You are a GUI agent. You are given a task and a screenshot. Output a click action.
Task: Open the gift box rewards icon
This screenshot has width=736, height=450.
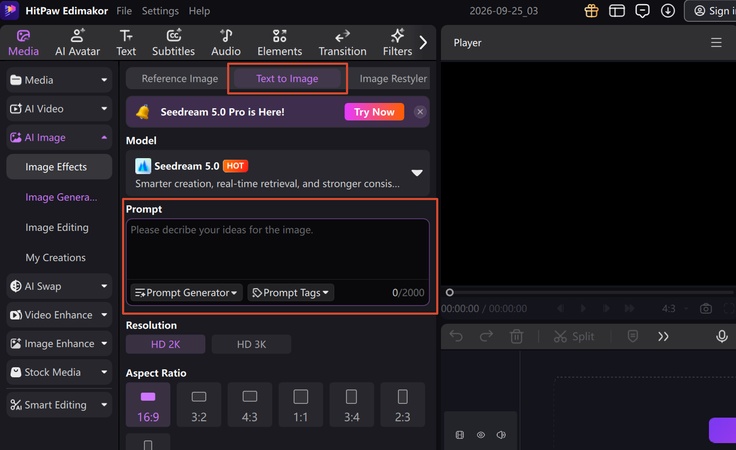(x=591, y=11)
